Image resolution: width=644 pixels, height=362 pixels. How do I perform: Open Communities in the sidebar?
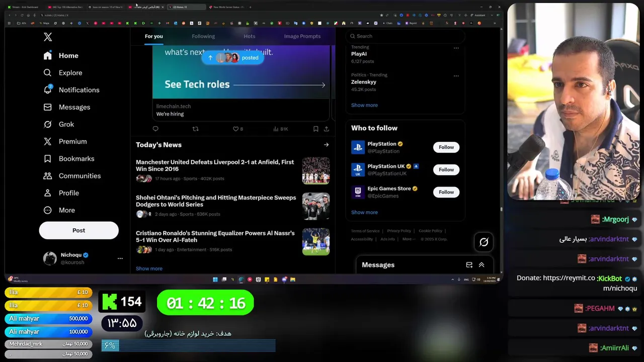pyautogui.click(x=72, y=176)
